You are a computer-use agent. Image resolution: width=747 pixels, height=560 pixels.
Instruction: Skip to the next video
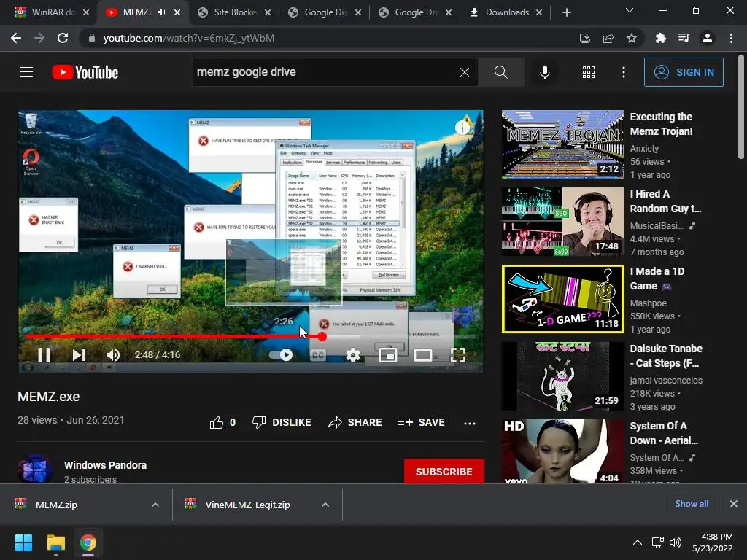point(79,355)
